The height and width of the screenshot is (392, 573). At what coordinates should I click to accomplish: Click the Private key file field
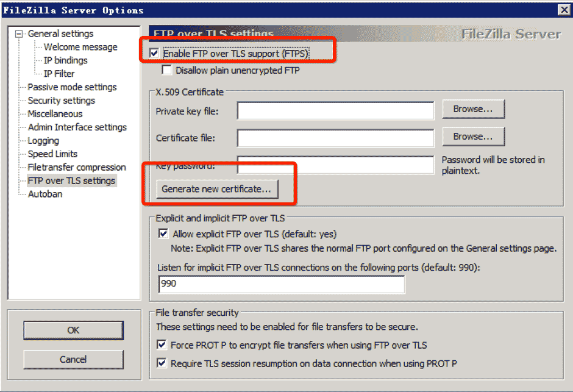(x=335, y=111)
